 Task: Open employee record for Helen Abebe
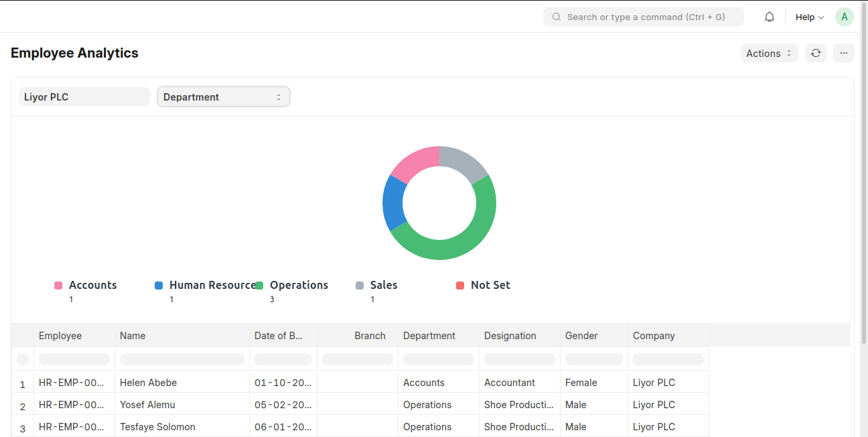pos(148,382)
